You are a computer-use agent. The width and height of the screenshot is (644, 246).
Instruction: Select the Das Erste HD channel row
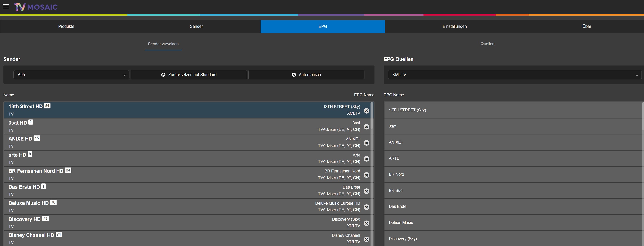coord(187,190)
